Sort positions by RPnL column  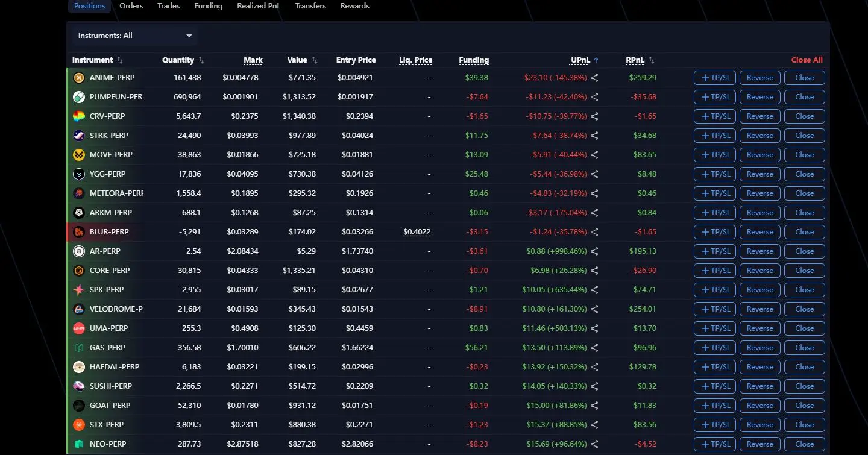[x=640, y=60]
